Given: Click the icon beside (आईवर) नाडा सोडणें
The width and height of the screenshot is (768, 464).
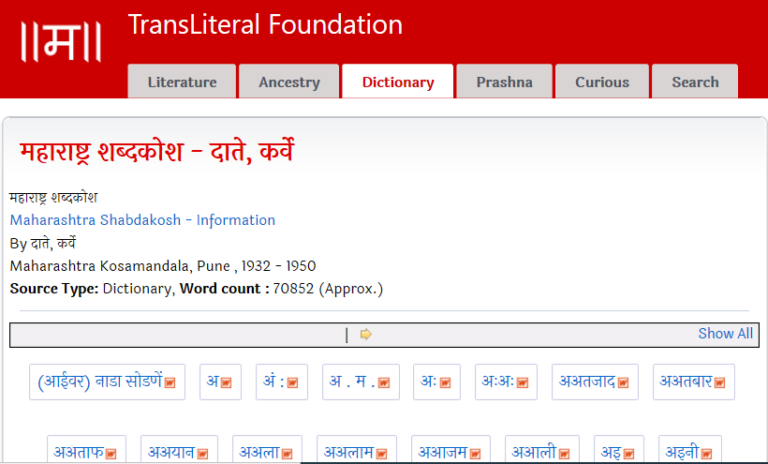Looking at the screenshot, I should 170,383.
